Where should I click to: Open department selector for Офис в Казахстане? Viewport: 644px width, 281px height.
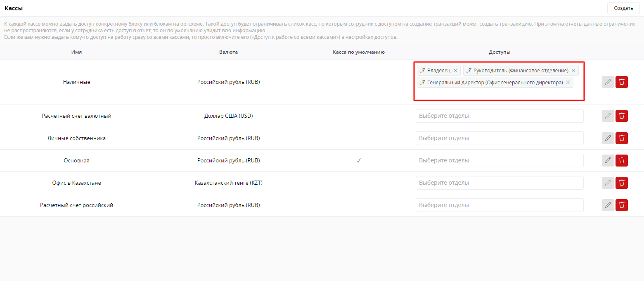coord(499,183)
